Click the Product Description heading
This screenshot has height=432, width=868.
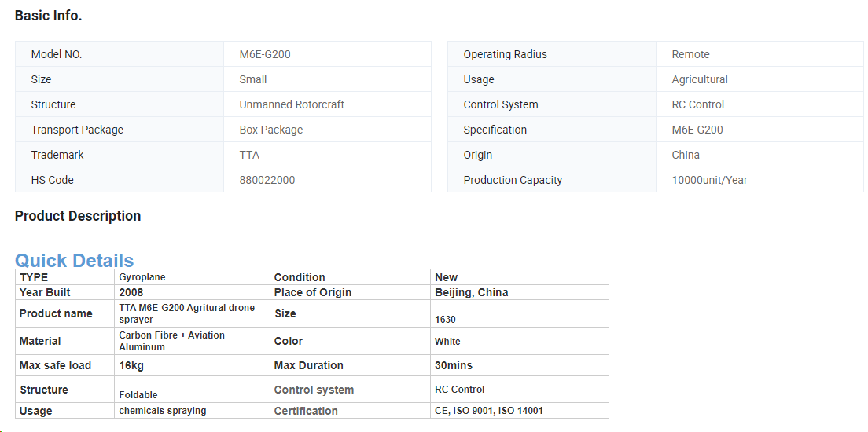[78, 216]
